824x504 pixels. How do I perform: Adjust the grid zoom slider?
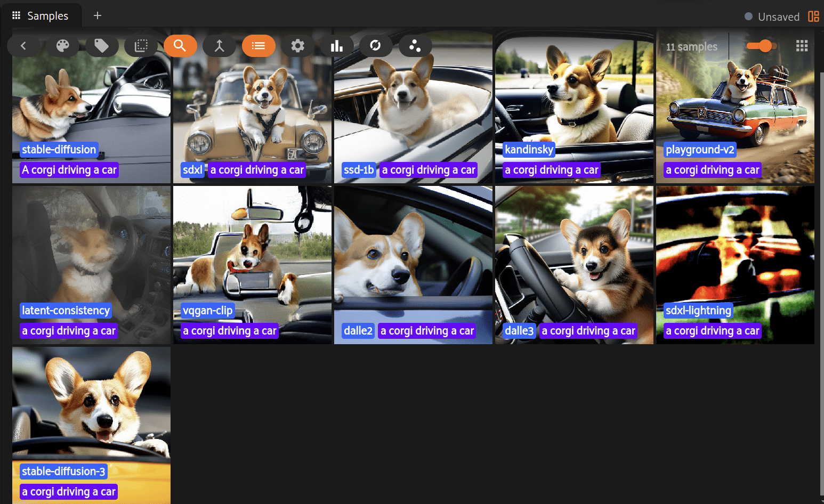pos(761,46)
